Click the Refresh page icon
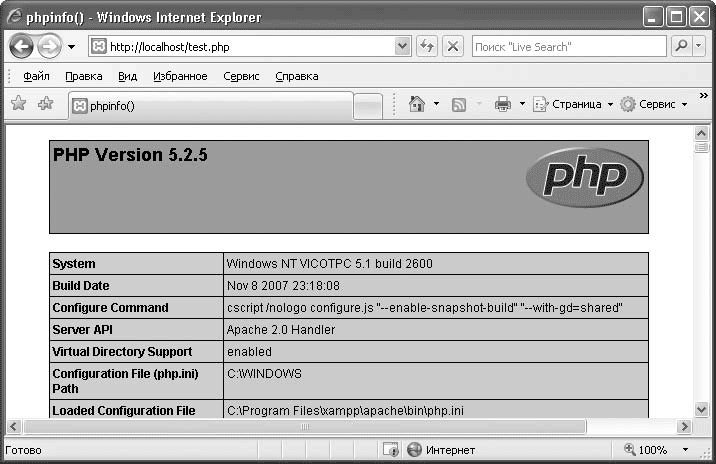Screen dimensions: 716x464 click(427, 46)
